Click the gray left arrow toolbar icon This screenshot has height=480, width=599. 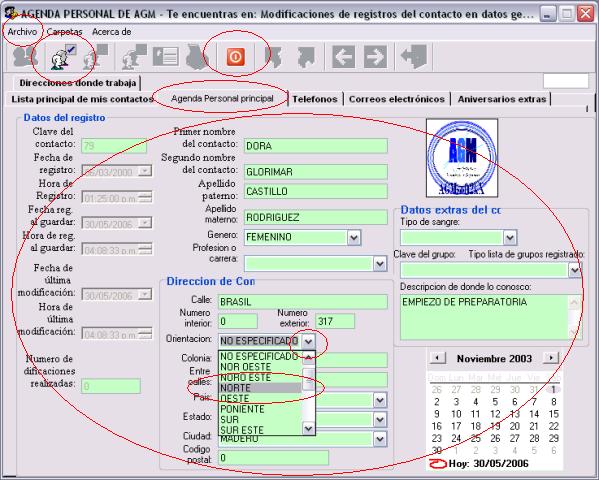[343, 57]
